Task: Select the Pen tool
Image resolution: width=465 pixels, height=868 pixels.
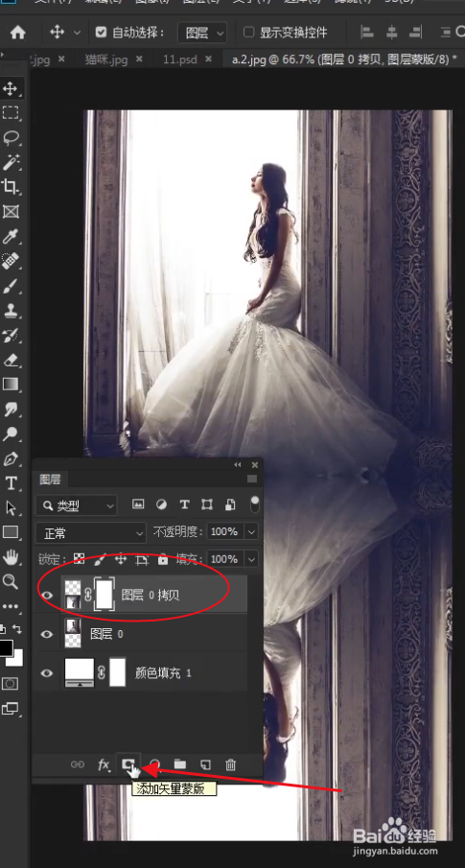Action: pyautogui.click(x=10, y=458)
